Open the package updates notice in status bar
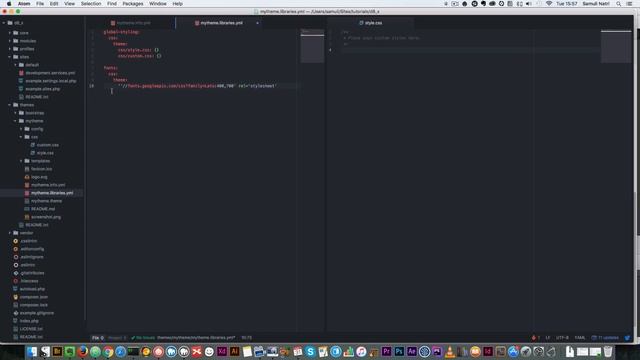The image size is (640, 360). [605, 338]
